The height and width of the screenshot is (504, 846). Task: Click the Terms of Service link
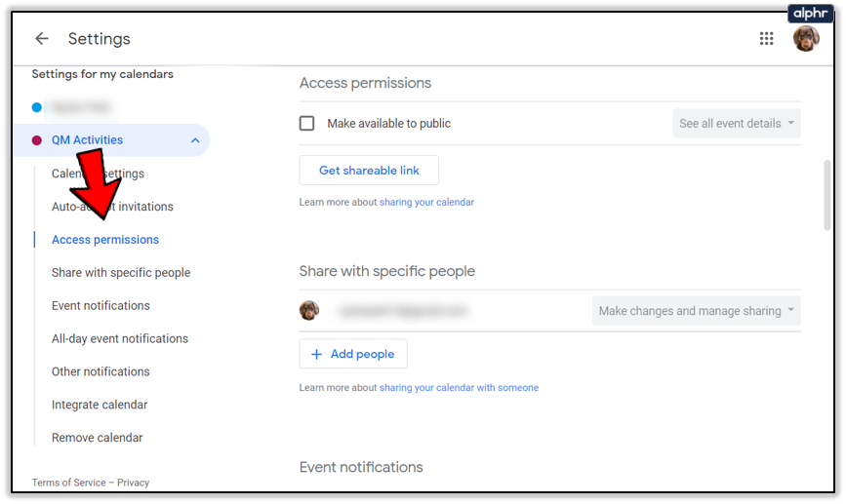pos(68,483)
